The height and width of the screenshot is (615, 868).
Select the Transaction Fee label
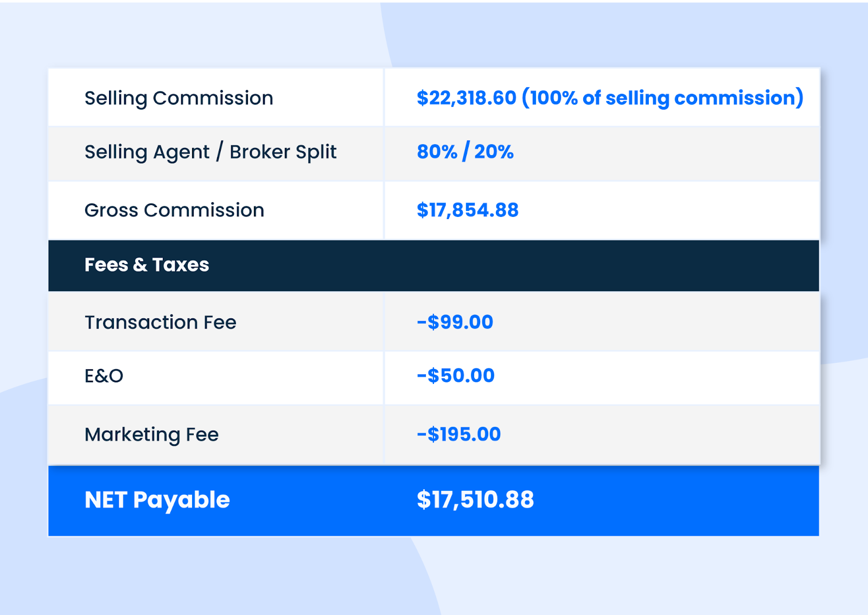tap(160, 323)
